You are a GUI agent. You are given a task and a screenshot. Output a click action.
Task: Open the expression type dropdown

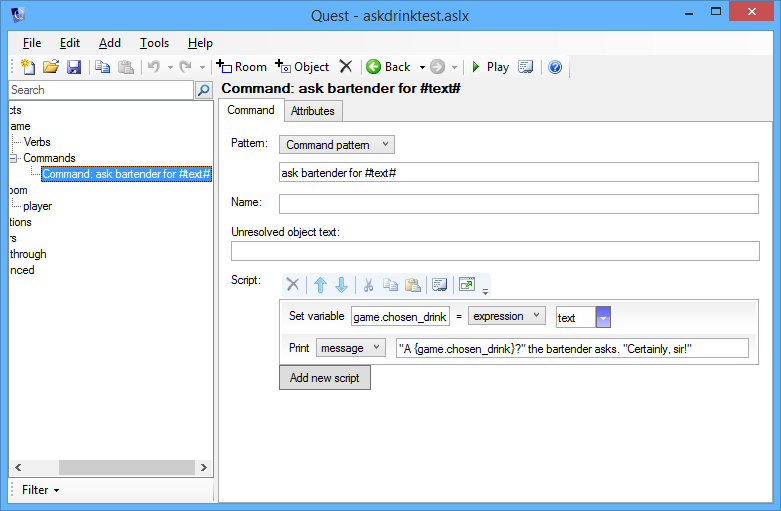point(506,317)
